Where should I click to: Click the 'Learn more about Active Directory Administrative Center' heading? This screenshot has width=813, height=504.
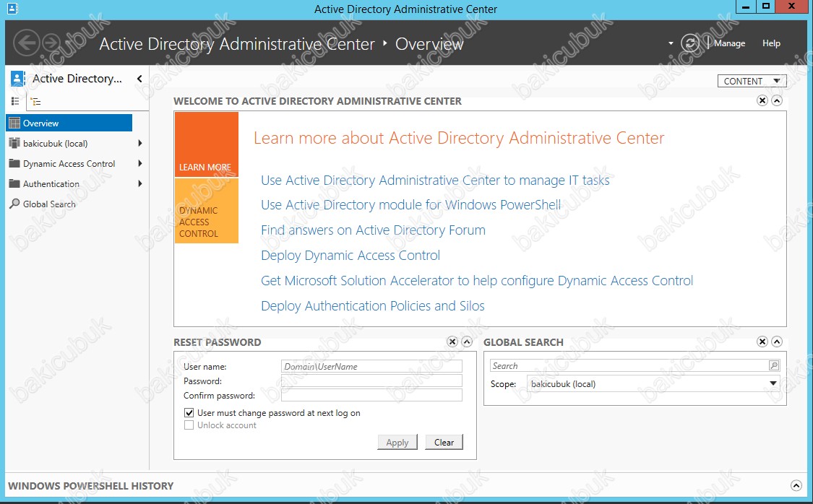coord(459,139)
